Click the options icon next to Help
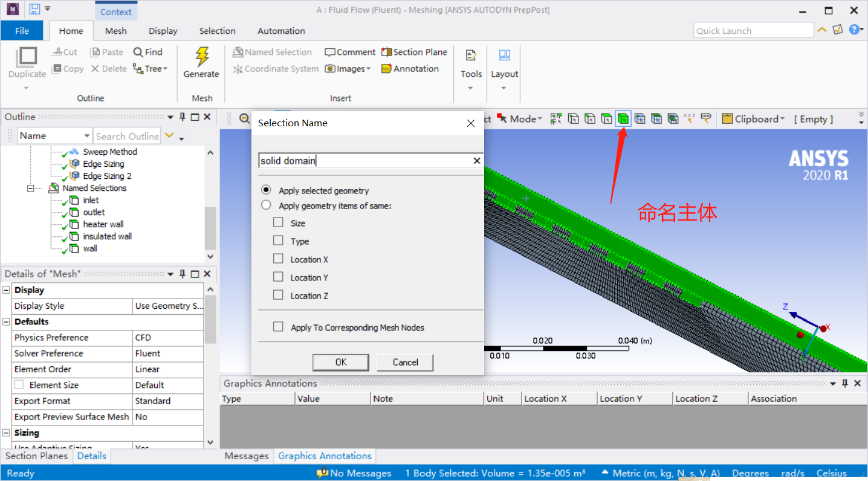 838,29
